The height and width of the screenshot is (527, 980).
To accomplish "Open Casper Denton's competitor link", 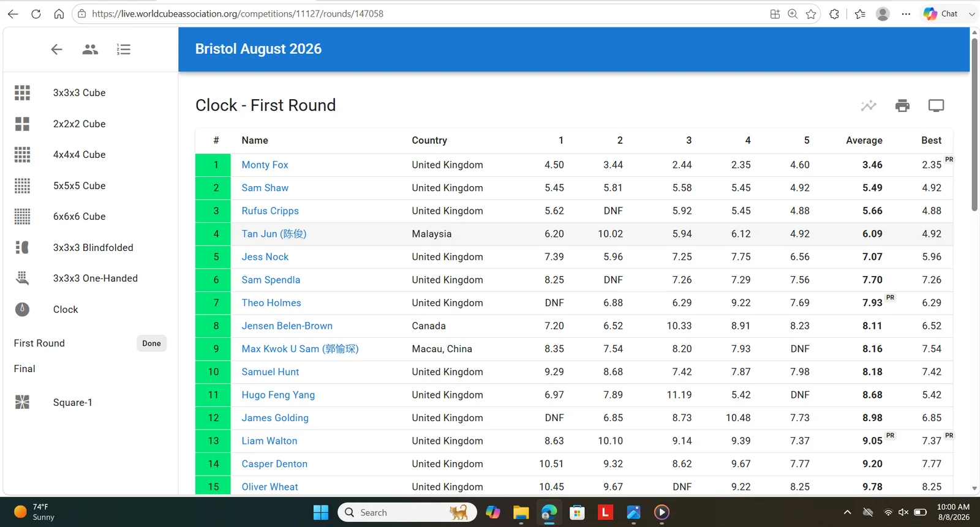I will 274,464.
